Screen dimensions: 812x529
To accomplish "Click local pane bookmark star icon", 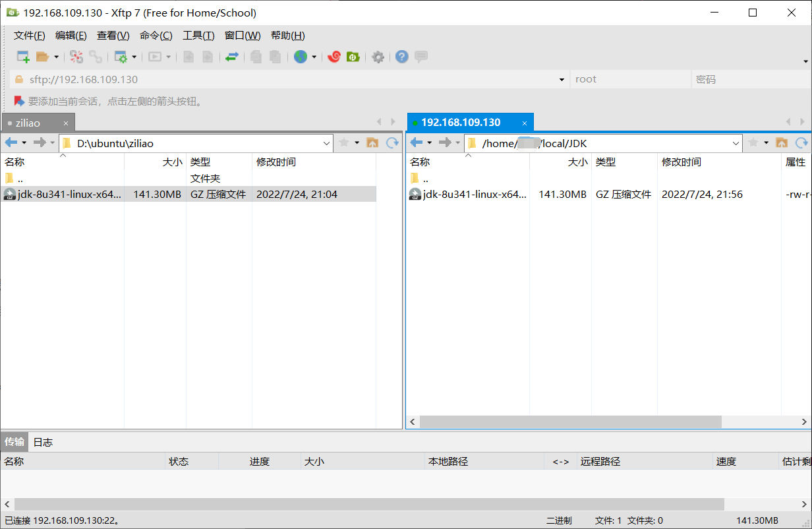I will pos(344,142).
